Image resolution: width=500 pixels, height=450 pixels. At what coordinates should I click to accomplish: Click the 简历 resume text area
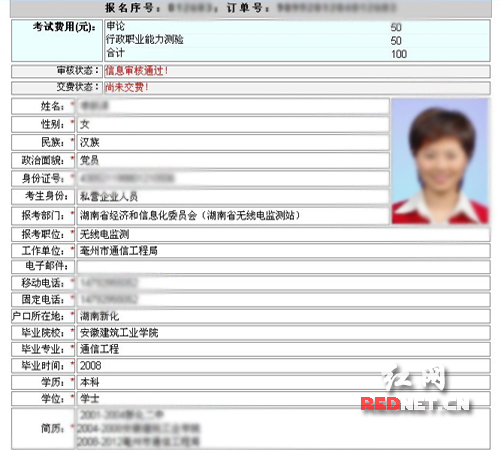click(x=284, y=428)
